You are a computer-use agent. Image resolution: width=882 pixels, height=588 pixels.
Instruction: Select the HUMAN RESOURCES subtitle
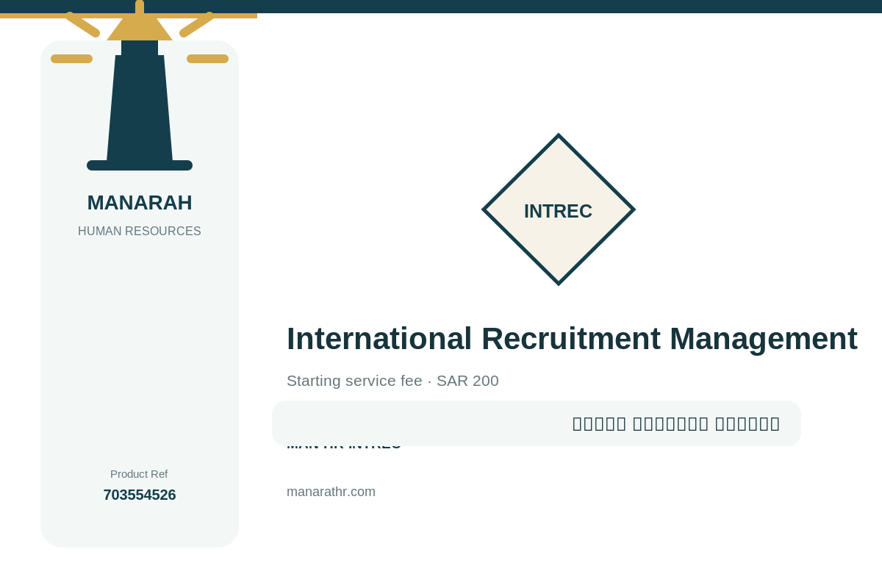(x=140, y=232)
